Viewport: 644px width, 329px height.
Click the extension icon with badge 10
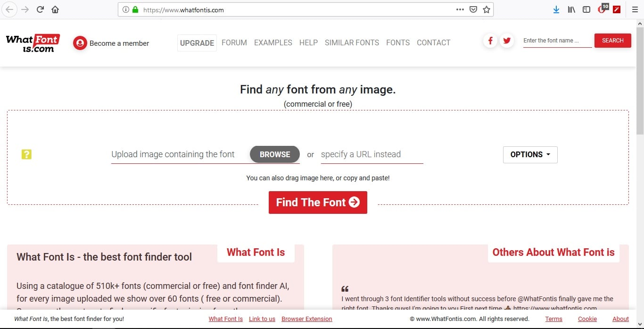tap(603, 8)
